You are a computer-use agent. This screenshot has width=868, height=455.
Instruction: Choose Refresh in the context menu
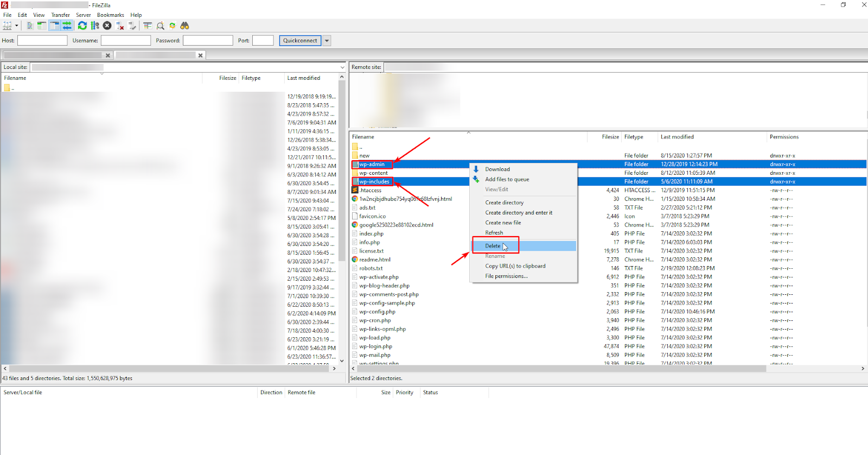[524, 233]
